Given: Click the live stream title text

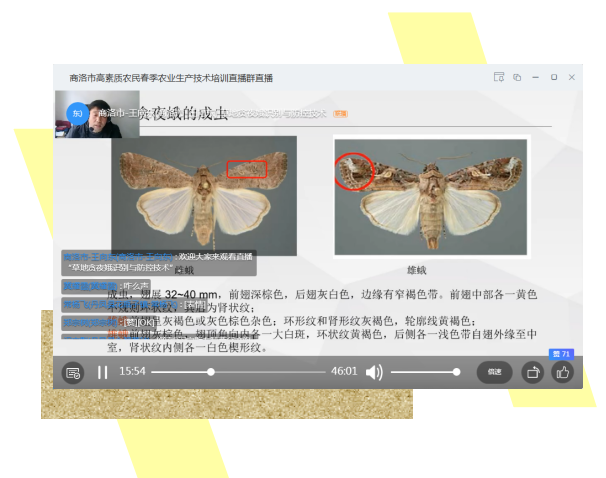Looking at the screenshot, I should point(170,77).
